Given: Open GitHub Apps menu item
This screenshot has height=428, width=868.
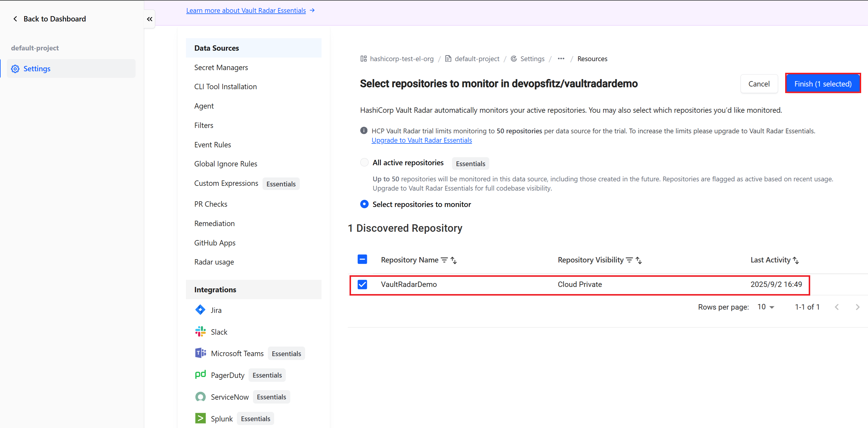Looking at the screenshot, I should [x=215, y=243].
